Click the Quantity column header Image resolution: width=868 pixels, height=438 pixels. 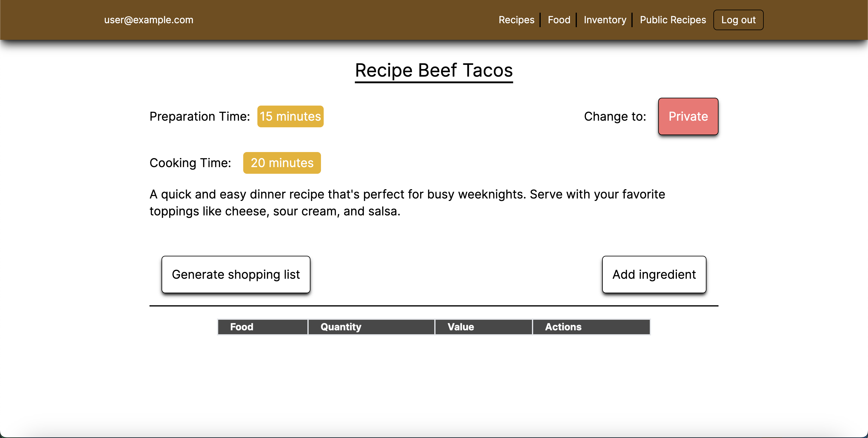341,327
